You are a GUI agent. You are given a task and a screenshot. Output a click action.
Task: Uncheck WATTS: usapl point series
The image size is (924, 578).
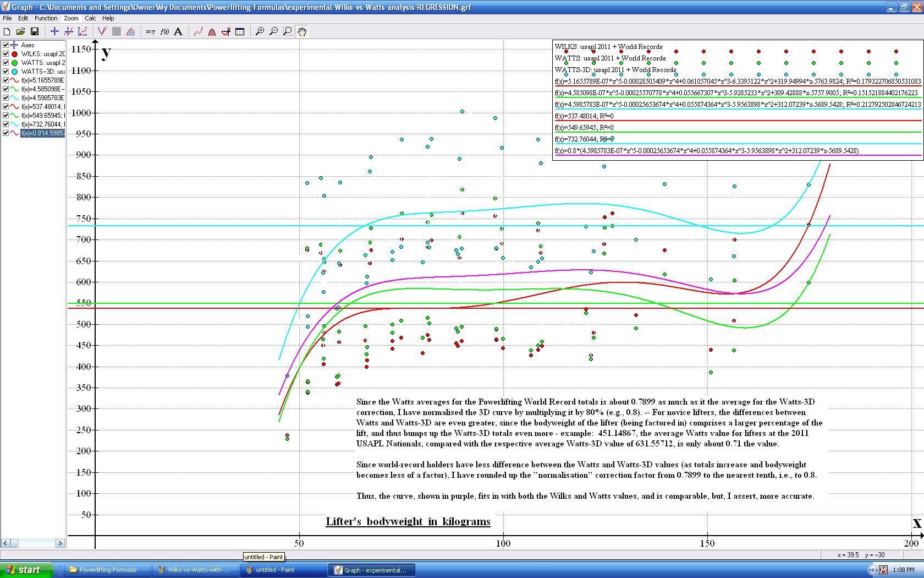point(5,63)
